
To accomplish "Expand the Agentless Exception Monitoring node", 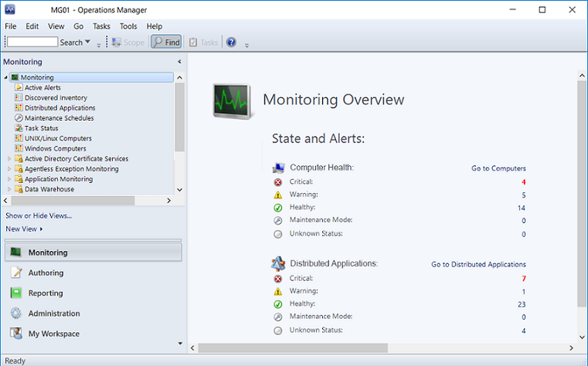I will (x=9, y=169).
